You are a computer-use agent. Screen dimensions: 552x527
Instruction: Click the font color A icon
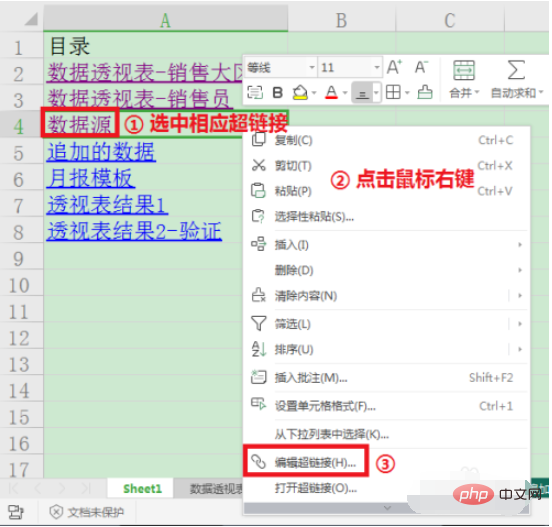[x=331, y=93]
